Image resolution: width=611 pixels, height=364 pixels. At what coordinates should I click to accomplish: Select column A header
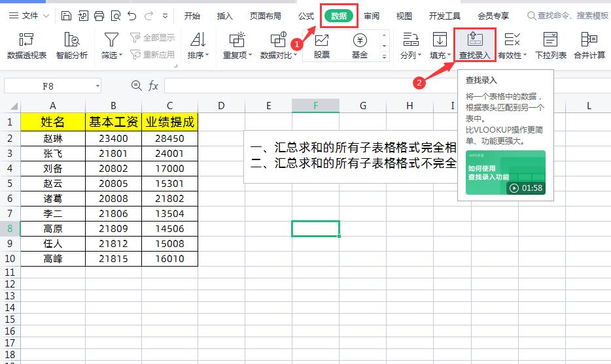point(53,106)
